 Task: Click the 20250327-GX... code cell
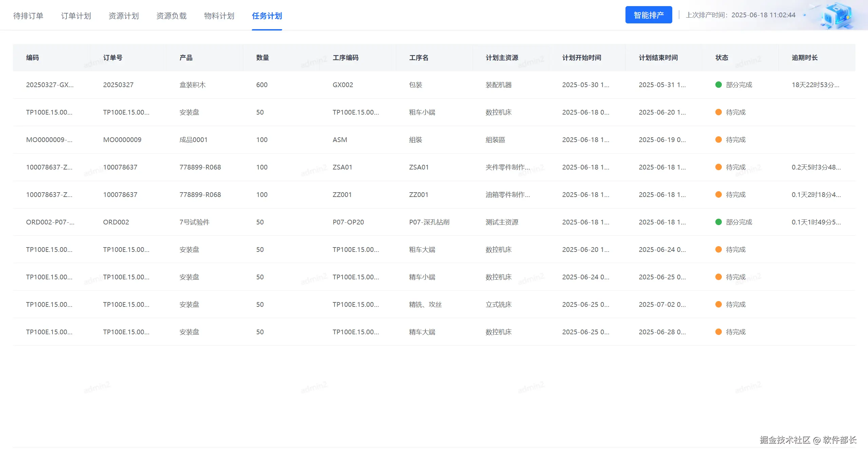click(x=50, y=85)
